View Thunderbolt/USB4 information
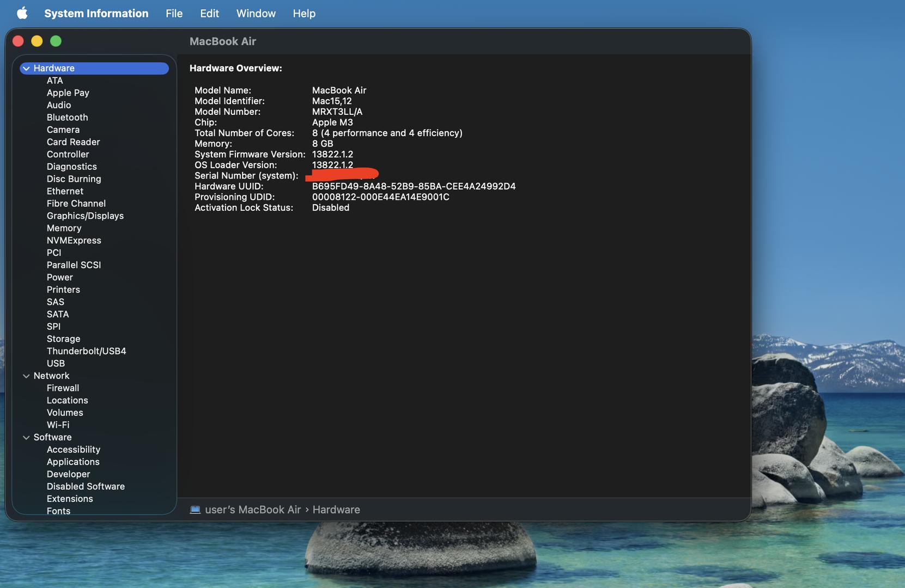The width and height of the screenshot is (905, 588). tap(86, 351)
